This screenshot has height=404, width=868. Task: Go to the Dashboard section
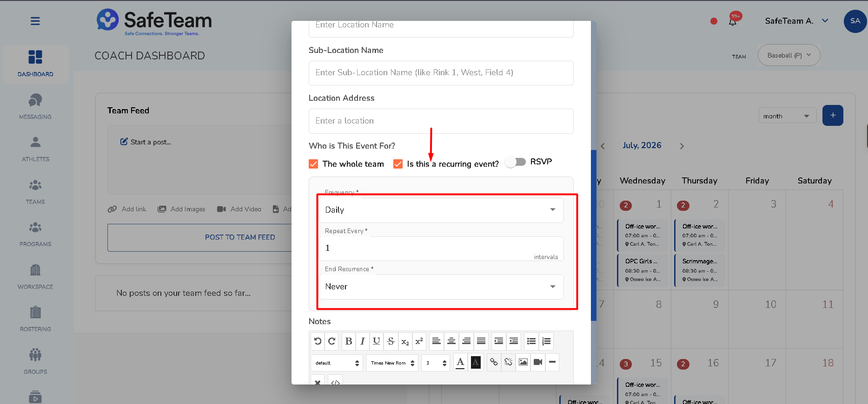click(x=35, y=64)
